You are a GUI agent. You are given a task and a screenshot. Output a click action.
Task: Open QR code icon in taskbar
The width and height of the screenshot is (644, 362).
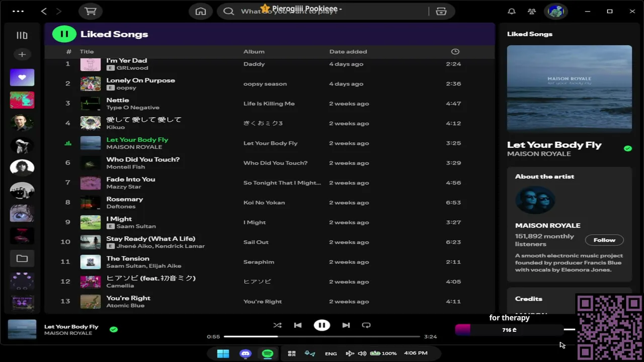tap(292, 353)
